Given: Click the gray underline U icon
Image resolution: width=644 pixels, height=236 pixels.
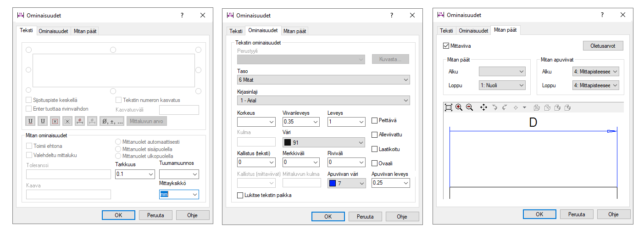Looking at the screenshot, I should pos(43,121).
